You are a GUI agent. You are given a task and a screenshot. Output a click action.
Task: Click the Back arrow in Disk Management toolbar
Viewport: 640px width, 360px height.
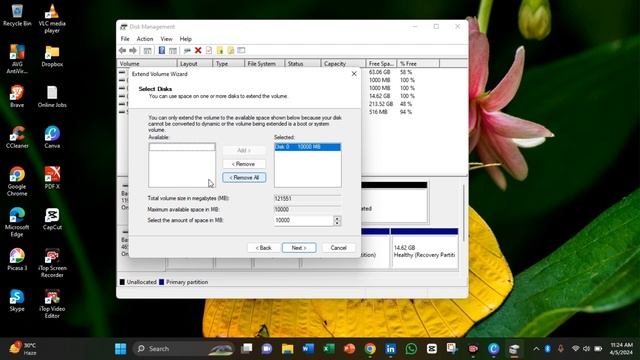click(122, 50)
